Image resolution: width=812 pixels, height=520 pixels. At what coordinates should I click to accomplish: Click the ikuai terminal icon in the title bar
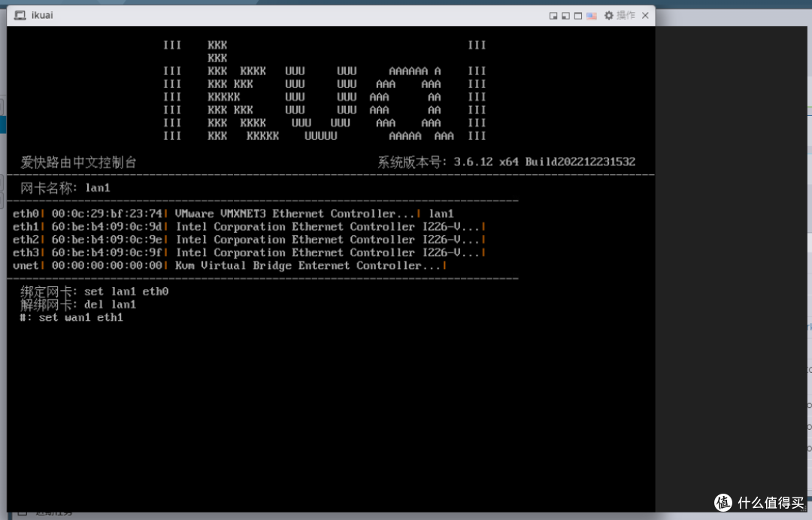click(20, 15)
